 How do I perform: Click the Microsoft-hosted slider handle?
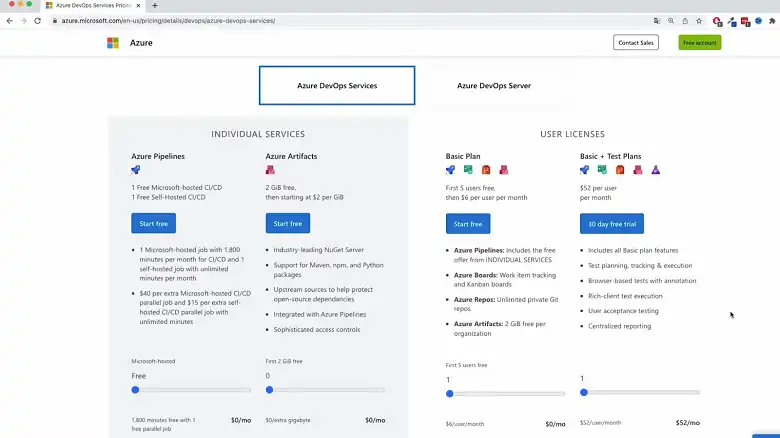coord(135,390)
